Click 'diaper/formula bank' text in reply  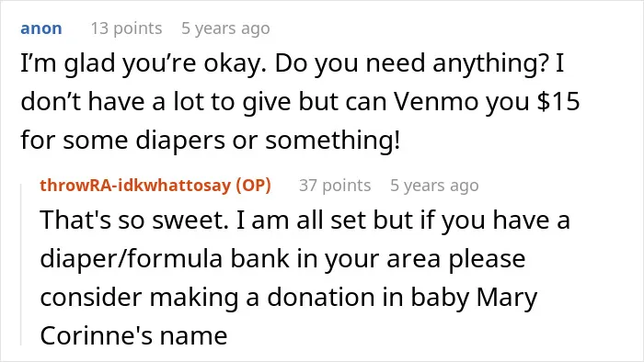(x=165, y=259)
